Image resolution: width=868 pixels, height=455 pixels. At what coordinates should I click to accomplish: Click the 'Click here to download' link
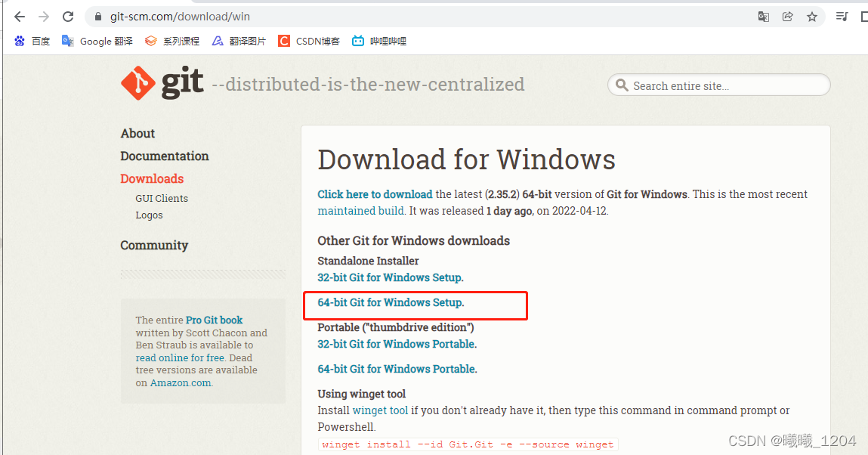375,194
